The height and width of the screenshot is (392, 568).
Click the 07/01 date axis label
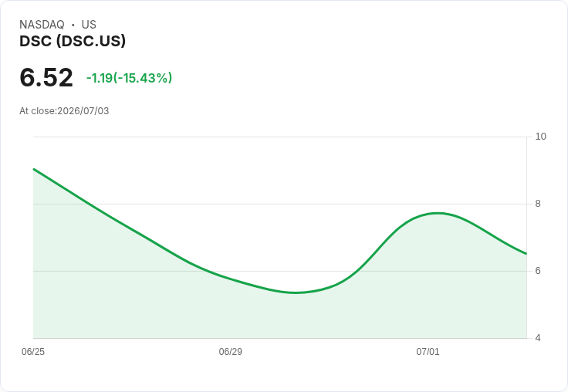(428, 352)
